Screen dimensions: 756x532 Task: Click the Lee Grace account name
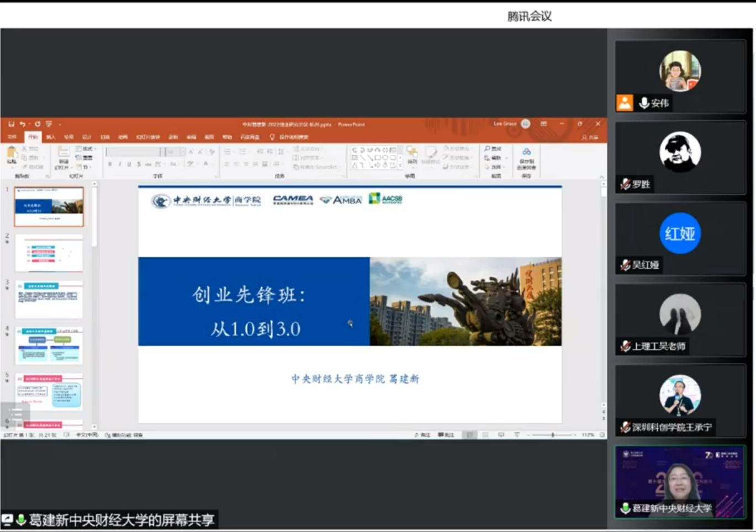point(505,124)
